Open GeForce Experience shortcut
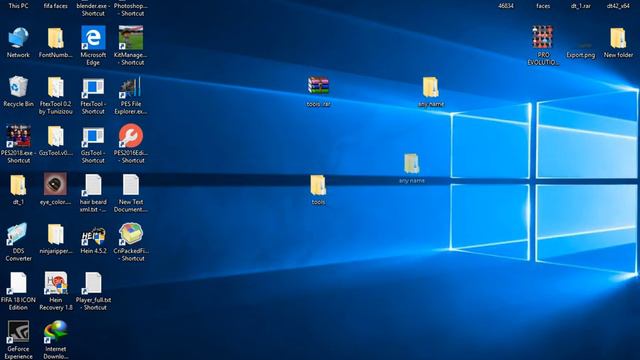The width and height of the screenshot is (640, 360). point(18,332)
